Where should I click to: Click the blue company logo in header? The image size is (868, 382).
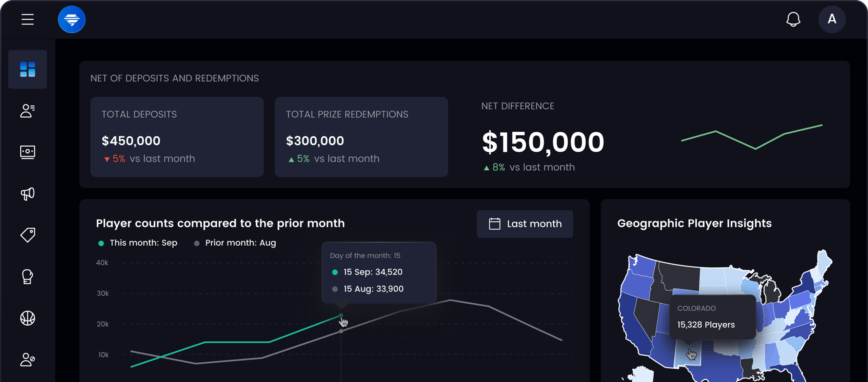(72, 19)
